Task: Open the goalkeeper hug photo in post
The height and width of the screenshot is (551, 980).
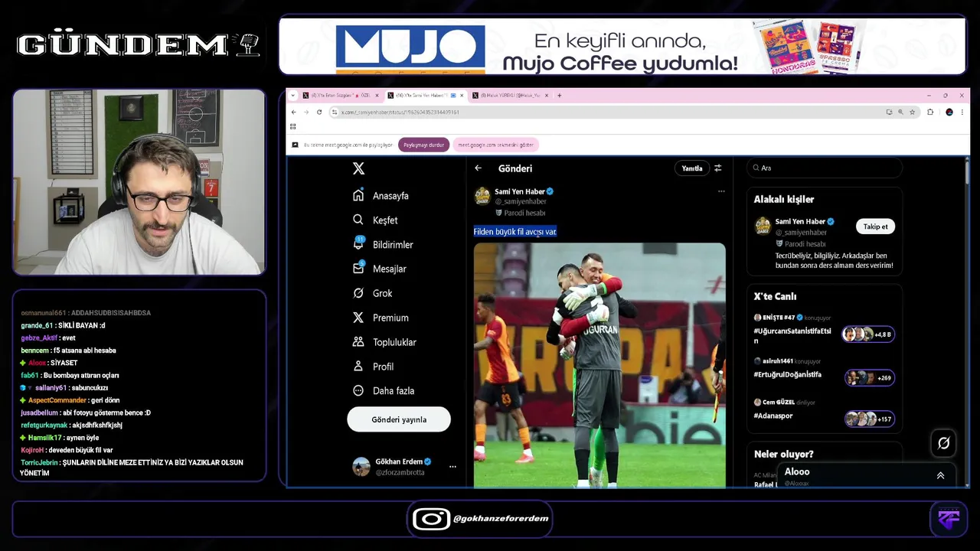Action: tap(599, 365)
